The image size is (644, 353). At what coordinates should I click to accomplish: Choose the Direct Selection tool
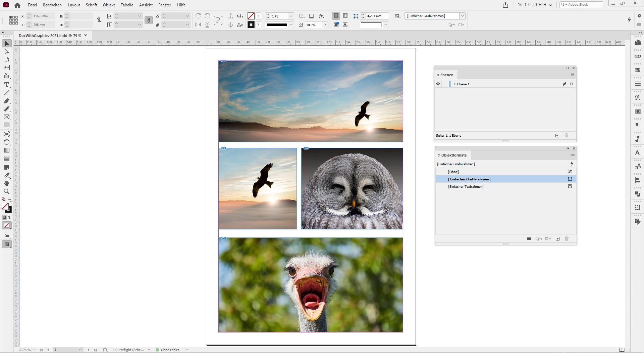tap(7, 52)
